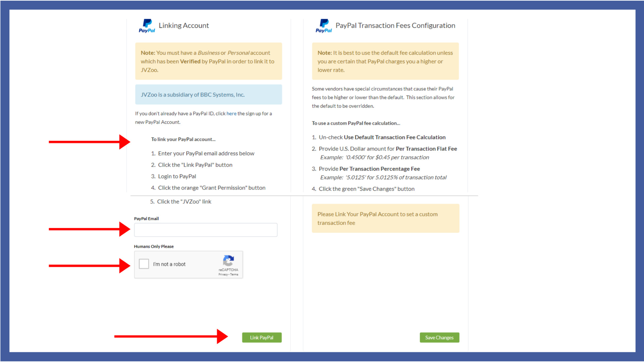This screenshot has height=362, width=644.
Task: Focus the PayPal Email input field
Action: click(206, 230)
